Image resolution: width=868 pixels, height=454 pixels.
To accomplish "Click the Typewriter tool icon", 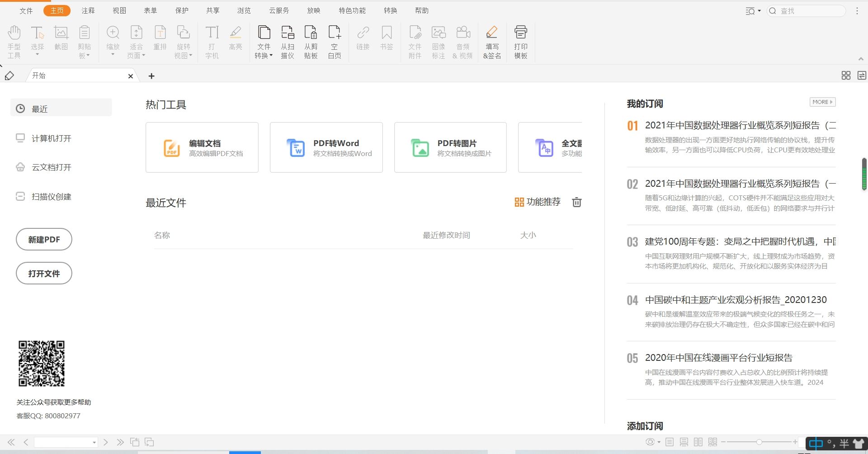I will (x=212, y=42).
